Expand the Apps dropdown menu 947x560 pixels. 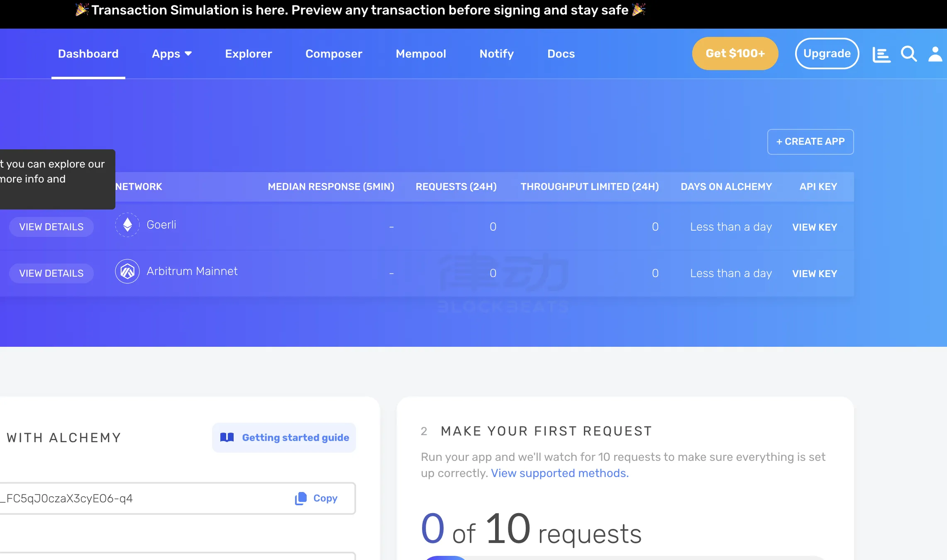171,54
